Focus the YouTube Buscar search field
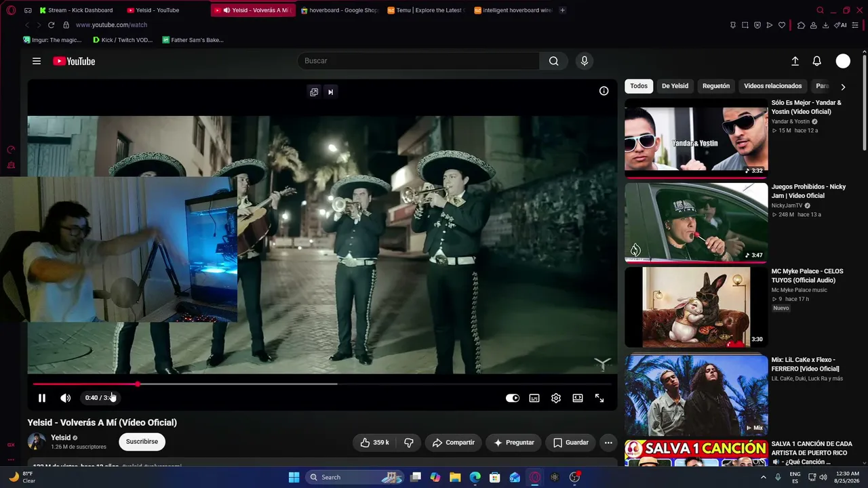This screenshot has height=488, width=868. point(418,61)
